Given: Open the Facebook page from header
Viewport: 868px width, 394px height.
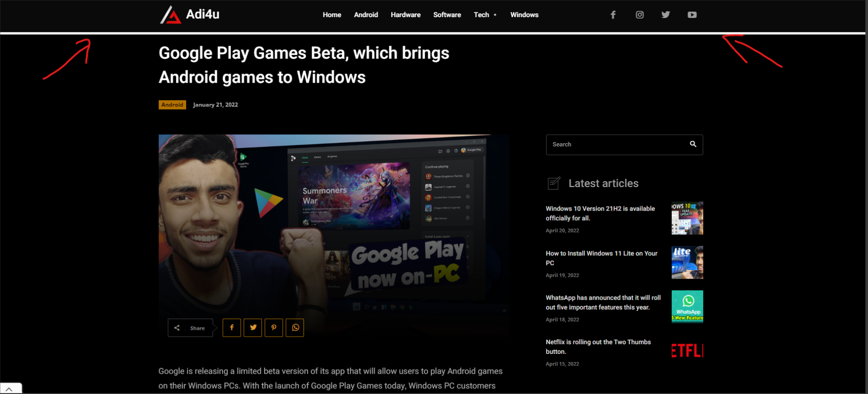Looking at the screenshot, I should coord(613,15).
